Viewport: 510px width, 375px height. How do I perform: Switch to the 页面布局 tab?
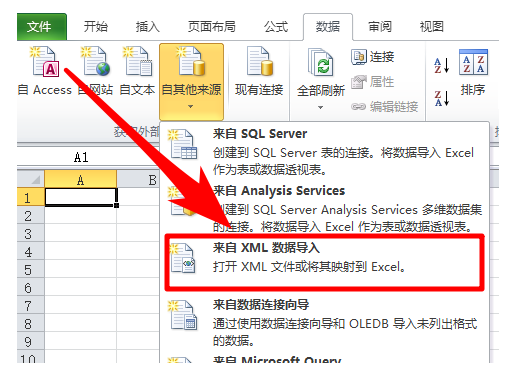pyautogui.click(x=212, y=27)
